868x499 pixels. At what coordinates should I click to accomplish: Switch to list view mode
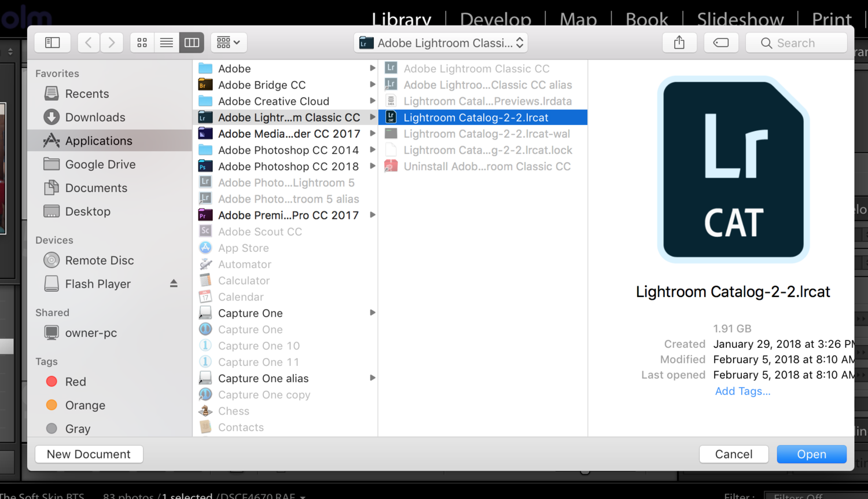(x=167, y=43)
